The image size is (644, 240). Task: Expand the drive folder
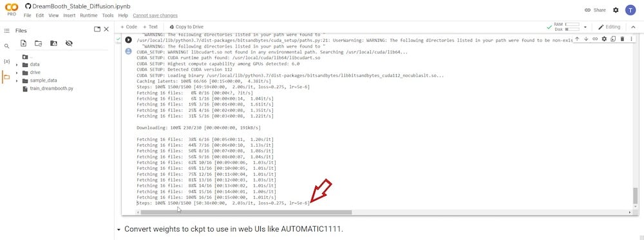point(17,73)
